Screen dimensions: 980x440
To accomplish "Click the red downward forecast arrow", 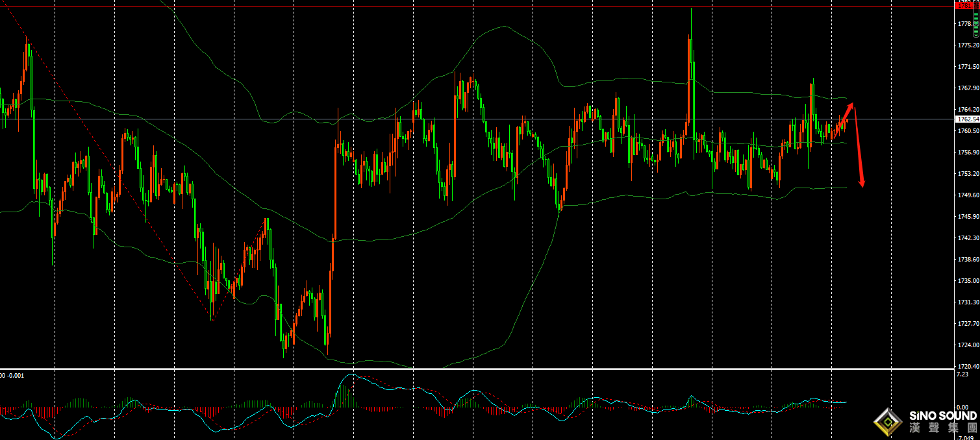I will (x=859, y=147).
